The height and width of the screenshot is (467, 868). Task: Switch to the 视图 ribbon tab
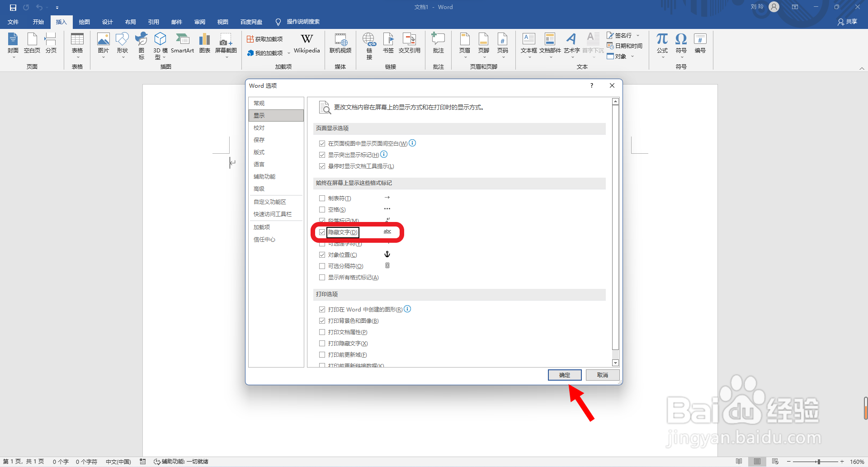223,22
